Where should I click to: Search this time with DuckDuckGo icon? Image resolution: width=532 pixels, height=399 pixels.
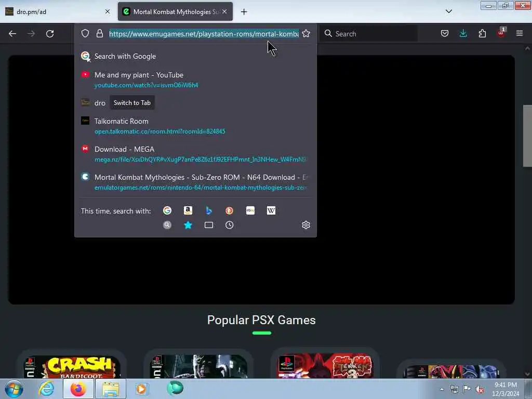point(229,211)
